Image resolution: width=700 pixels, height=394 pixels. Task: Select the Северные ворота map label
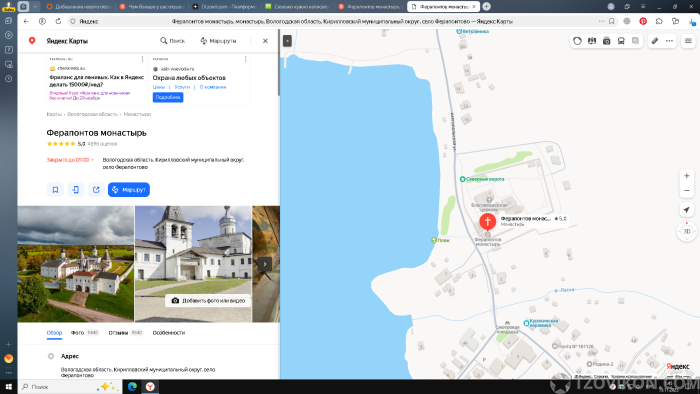pos(482,179)
